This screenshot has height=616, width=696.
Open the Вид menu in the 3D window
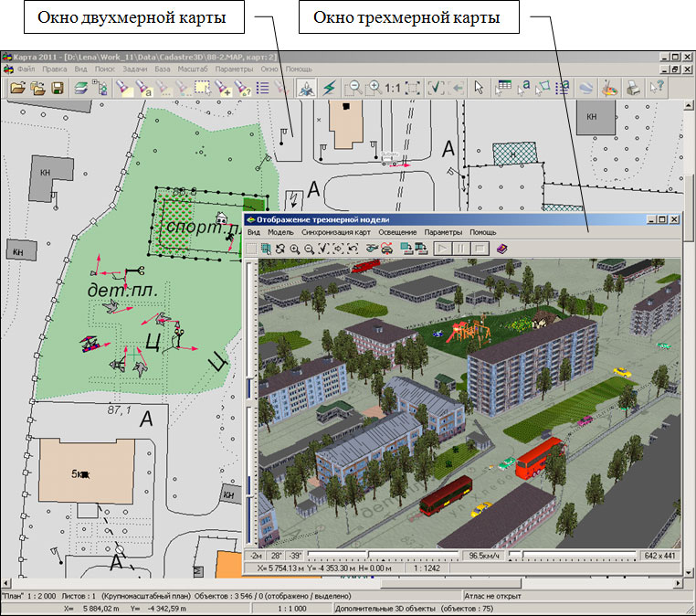pyautogui.click(x=253, y=232)
